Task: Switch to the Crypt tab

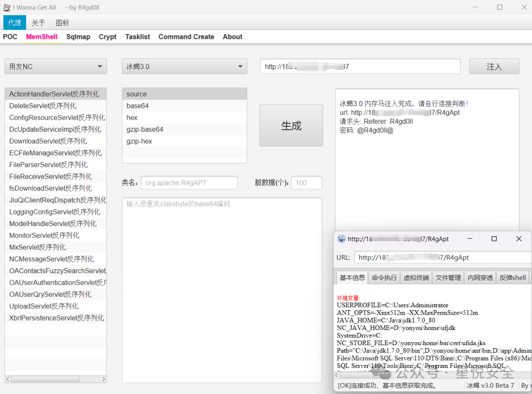Action: click(107, 36)
